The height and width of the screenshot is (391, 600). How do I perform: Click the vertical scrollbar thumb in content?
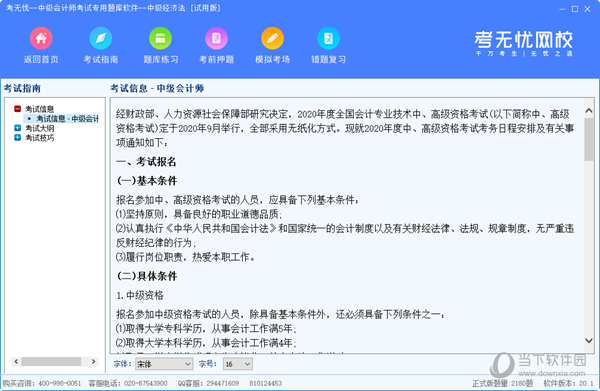[589, 140]
